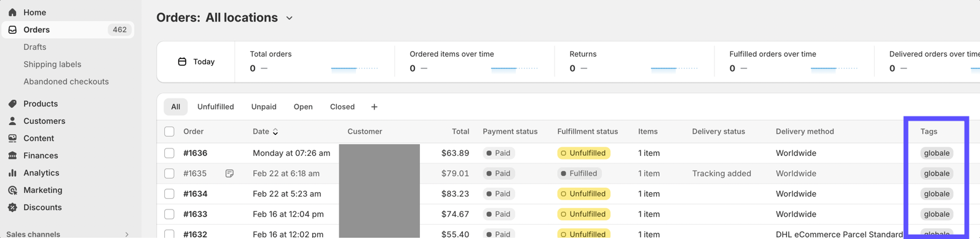Tick the checkbox for order #1634
The height and width of the screenshot is (239, 980).
pyautogui.click(x=169, y=193)
